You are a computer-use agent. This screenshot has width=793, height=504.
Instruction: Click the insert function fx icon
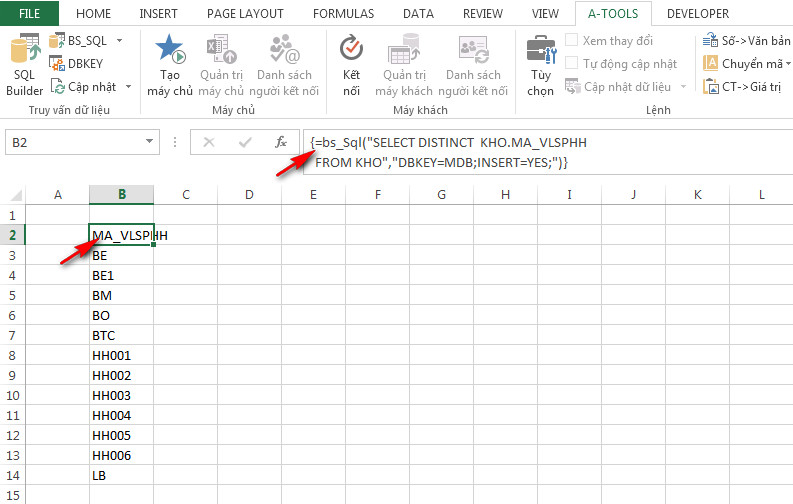[282, 142]
